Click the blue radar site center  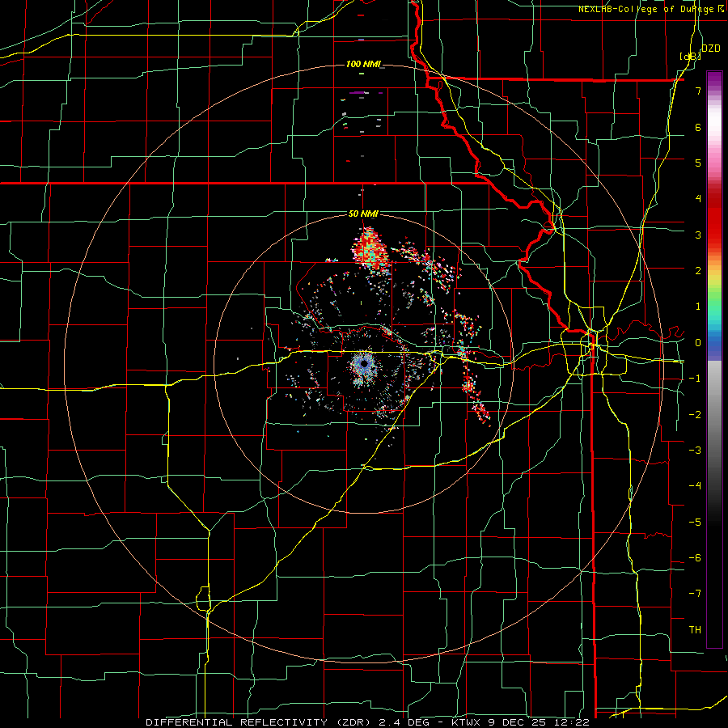pyautogui.click(x=364, y=364)
